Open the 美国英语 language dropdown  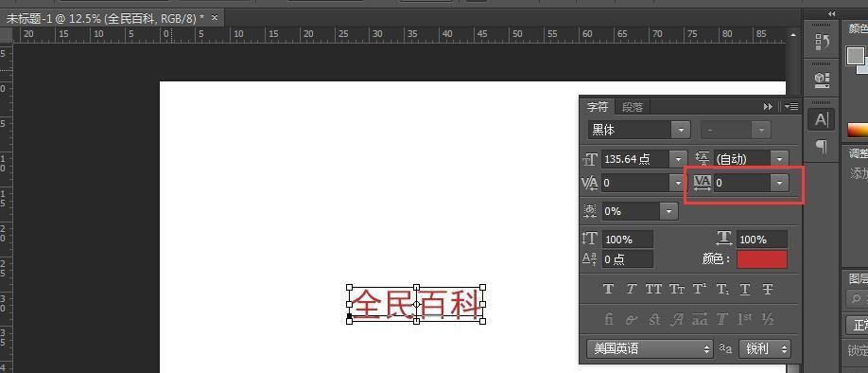(651, 348)
